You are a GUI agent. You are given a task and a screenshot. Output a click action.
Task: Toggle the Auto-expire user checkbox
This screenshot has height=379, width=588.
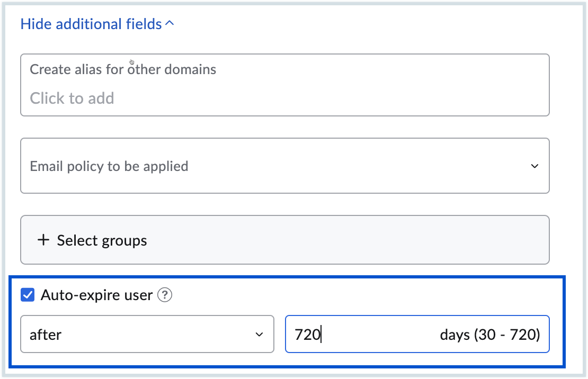[27, 295]
